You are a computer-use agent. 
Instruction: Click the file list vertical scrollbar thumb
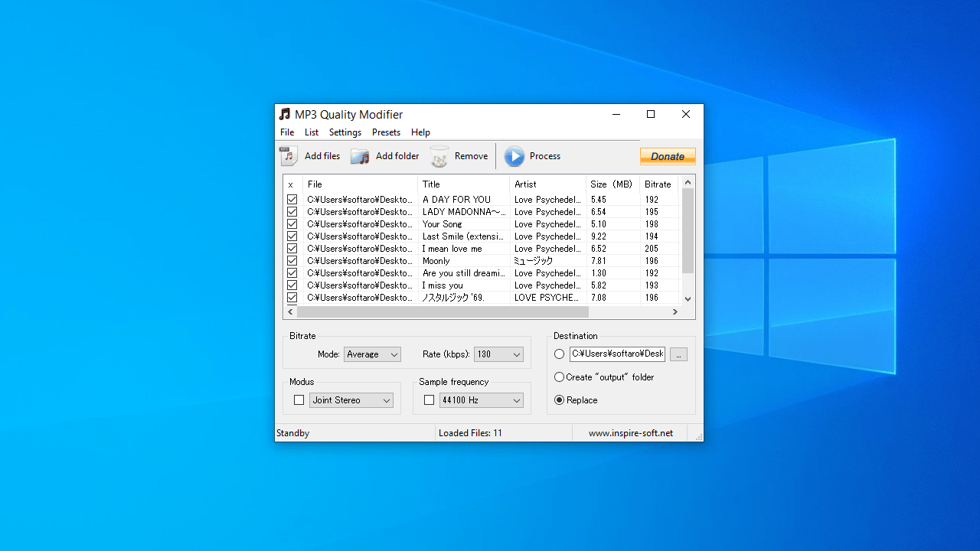(688, 230)
